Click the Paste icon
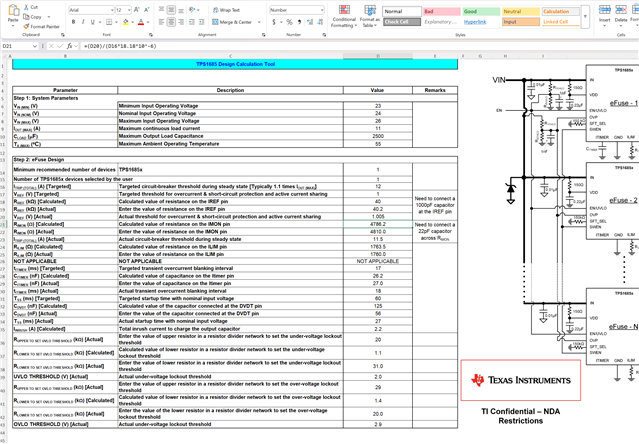639x444 pixels. pyautogui.click(x=13, y=11)
